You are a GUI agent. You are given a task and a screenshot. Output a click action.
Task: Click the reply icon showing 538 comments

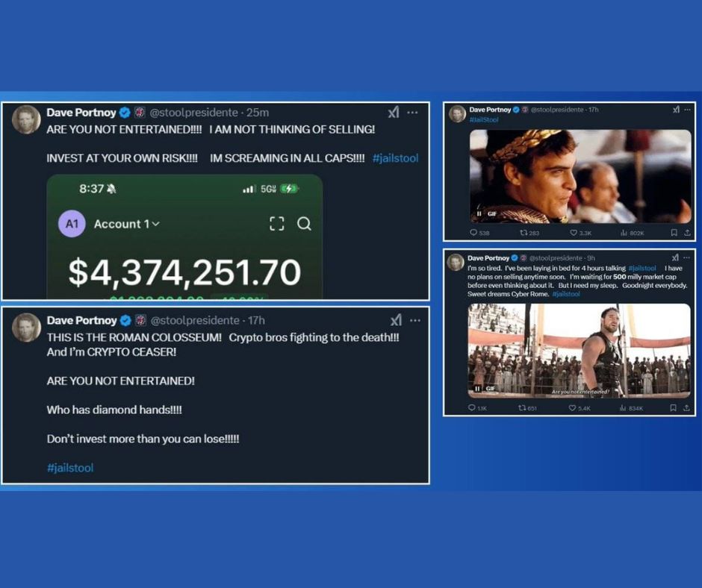pyautogui.click(x=473, y=233)
